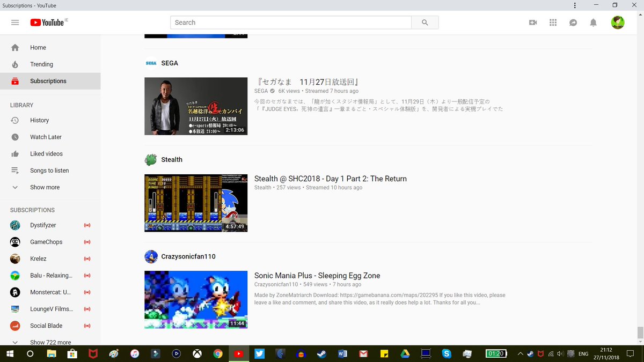Open Google Chrome from taskbar
Screen dimensions: 644x362
[x=218, y=354]
